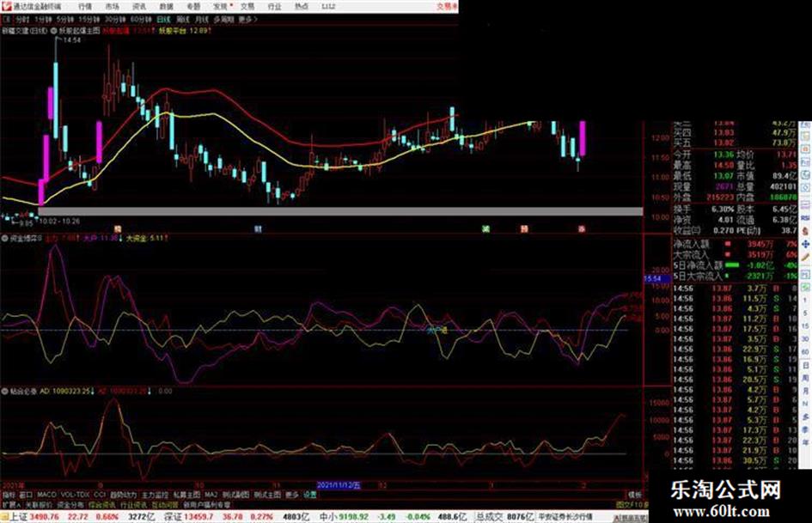The height and width of the screenshot is (523, 812).
Task: Click the 资金博弈 indicator settings circle icon
Action: tap(4, 239)
